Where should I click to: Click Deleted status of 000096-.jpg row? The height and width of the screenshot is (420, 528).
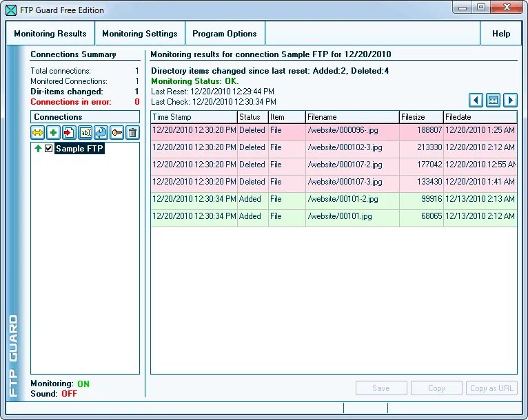pos(252,130)
